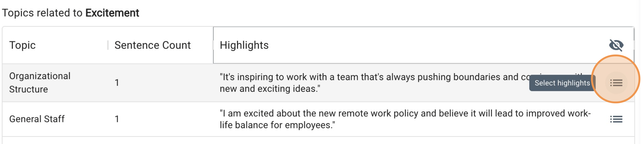The height and width of the screenshot is (144, 644).
Task: Select highlights for Organizational Structure row
Action: click(616, 83)
